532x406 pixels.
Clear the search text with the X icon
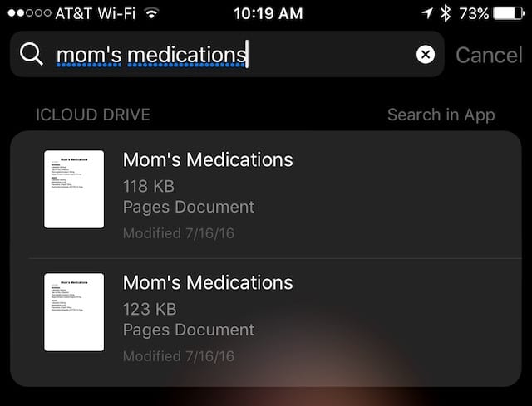[x=425, y=55]
